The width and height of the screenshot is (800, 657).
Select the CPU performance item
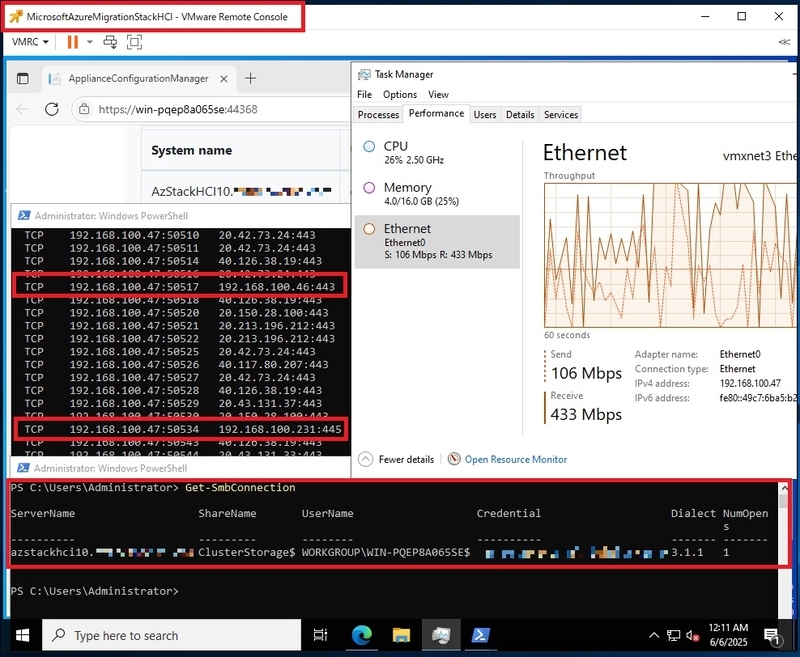pyautogui.click(x=437, y=153)
